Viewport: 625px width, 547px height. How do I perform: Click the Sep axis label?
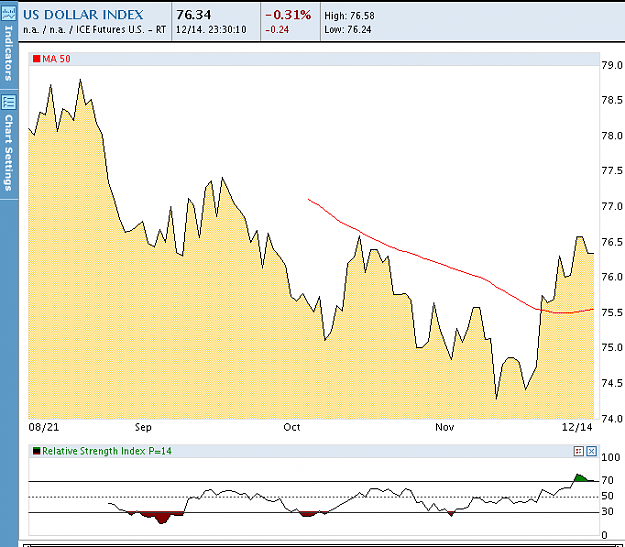pyautogui.click(x=143, y=427)
